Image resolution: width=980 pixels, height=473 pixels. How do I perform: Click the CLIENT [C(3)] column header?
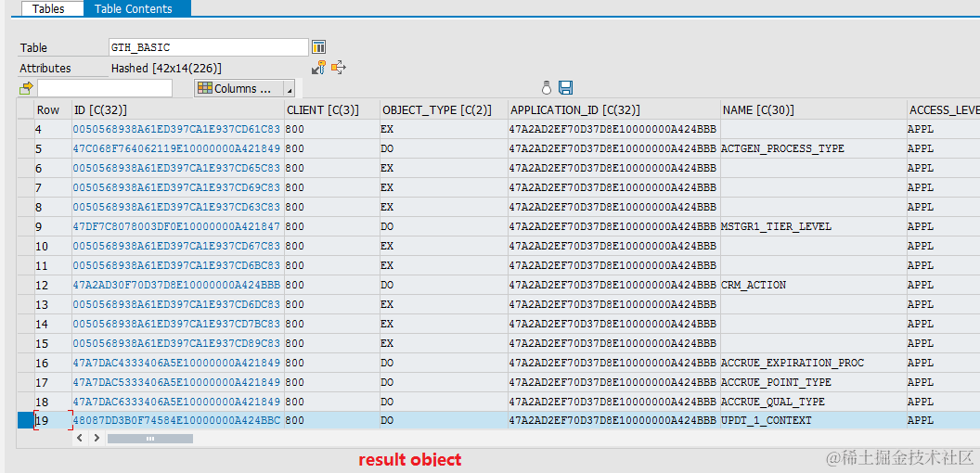332,110
